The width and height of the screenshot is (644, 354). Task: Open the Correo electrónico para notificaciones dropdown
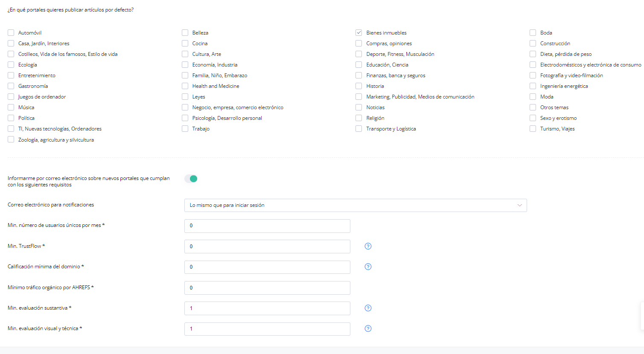click(356, 205)
